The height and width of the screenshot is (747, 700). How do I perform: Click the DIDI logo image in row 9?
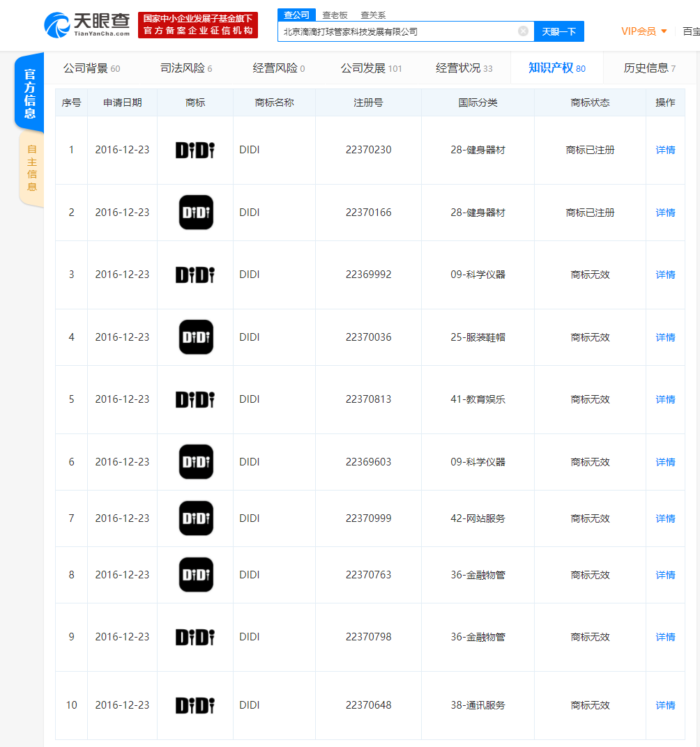click(195, 637)
